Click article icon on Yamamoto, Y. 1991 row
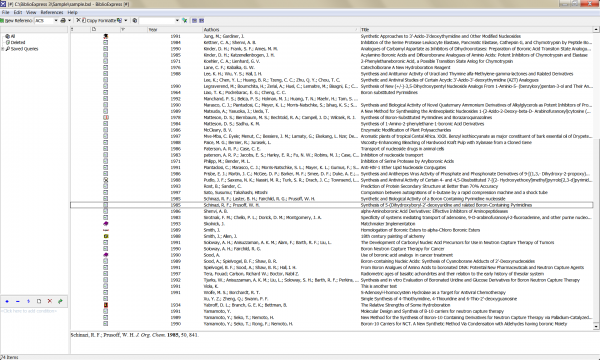This screenshot has width=600, height=360. (106, 311)
